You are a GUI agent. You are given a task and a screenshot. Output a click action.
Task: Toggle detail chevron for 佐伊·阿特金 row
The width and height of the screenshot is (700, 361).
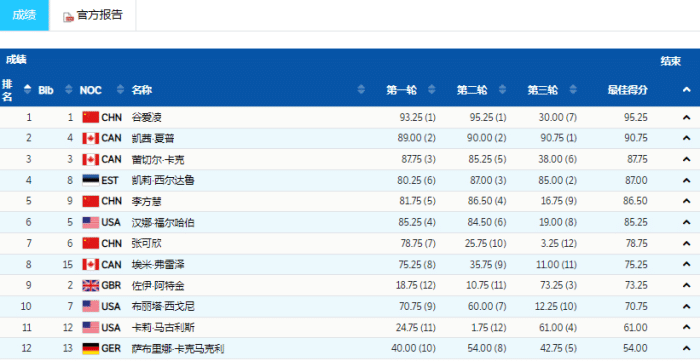687,286
